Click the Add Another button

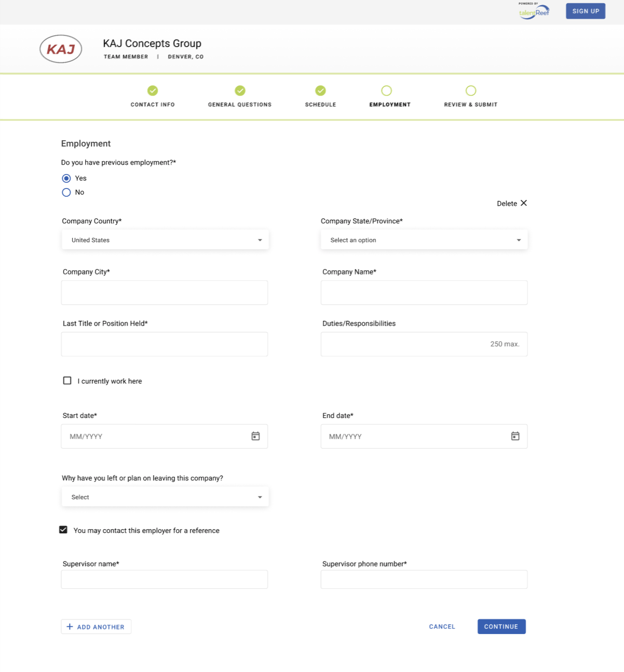pyautogui.click(x=96, y=627)
